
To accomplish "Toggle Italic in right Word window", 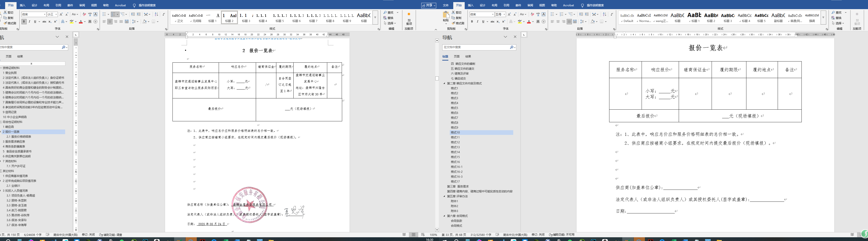I will click(x=478, y=22).
